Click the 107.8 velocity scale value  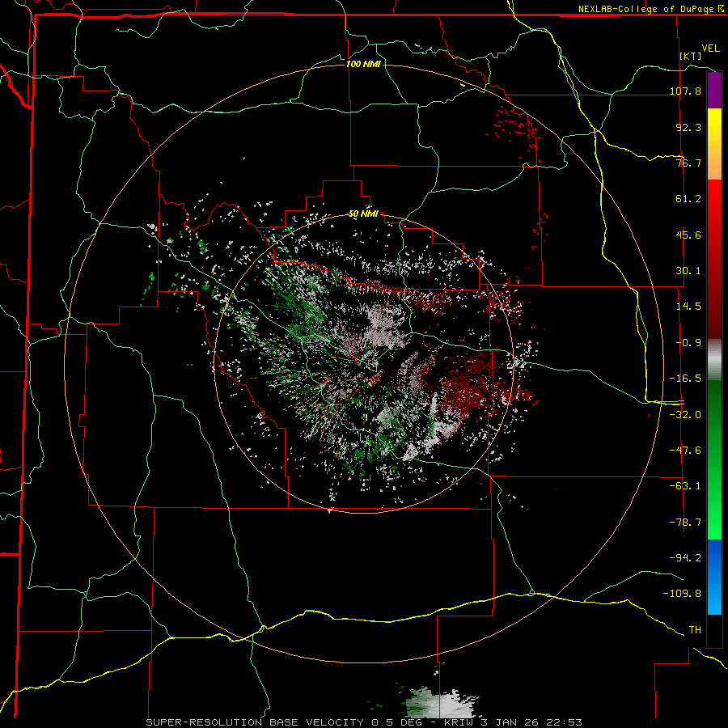685,91
